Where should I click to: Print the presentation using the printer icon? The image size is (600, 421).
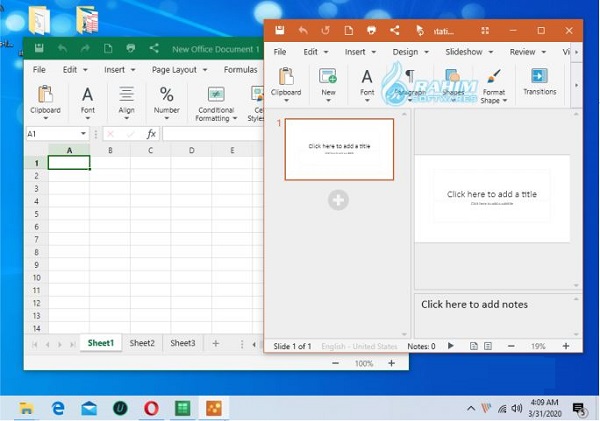[x=372, y=31]
